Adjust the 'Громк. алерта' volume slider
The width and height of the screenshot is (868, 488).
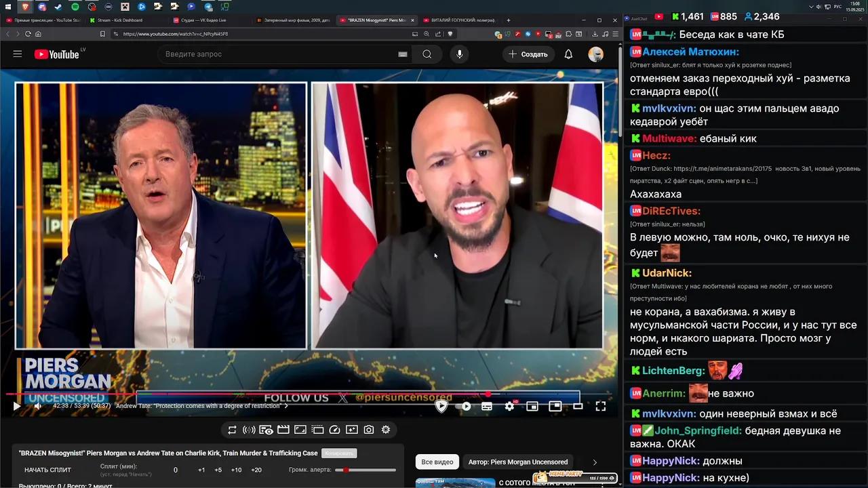click(x=366, y=470)
